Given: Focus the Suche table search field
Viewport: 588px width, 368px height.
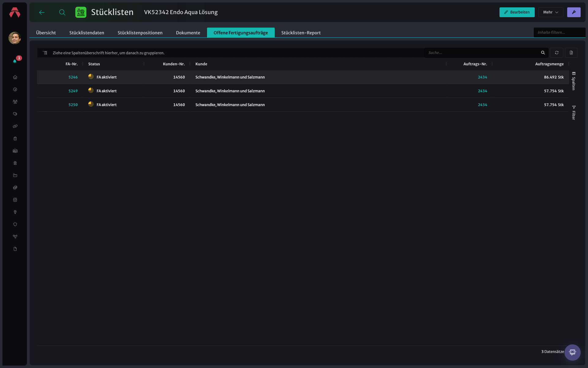Looking at the screenshot, I should click(483, 53).
